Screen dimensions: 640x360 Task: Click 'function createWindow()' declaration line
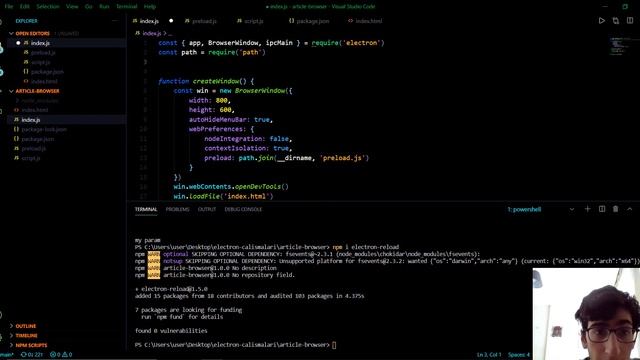[x=206, y=81]
